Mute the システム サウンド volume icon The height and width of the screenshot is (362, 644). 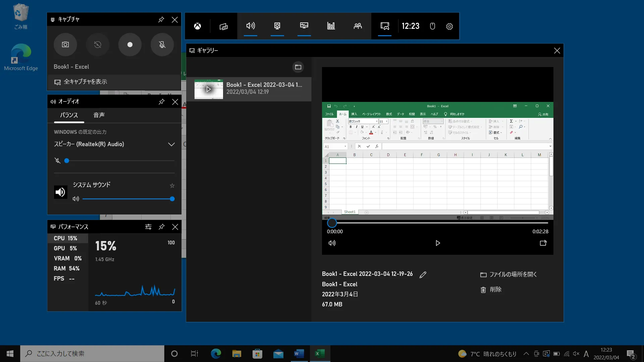[x=76, y=199]
